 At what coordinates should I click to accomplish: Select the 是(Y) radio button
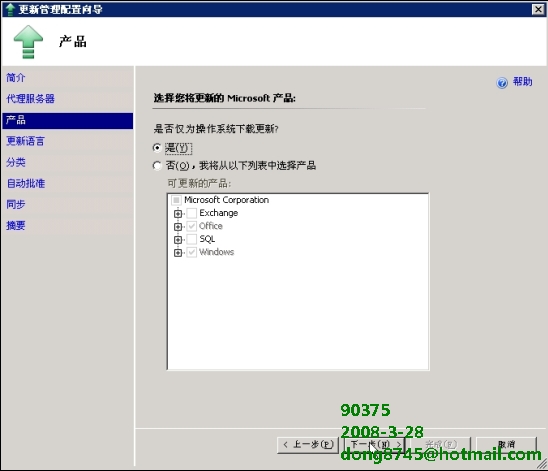pos(157,148)
